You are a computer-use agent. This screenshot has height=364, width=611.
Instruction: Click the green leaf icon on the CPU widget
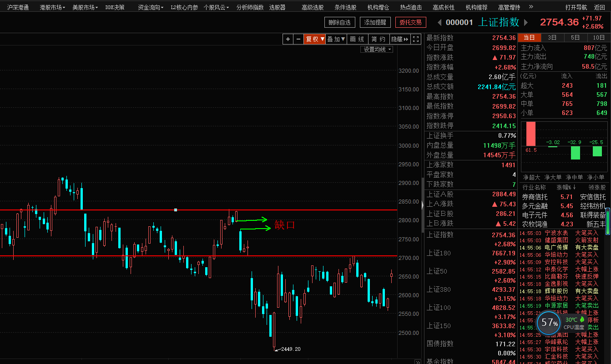[x=581, y=319]
